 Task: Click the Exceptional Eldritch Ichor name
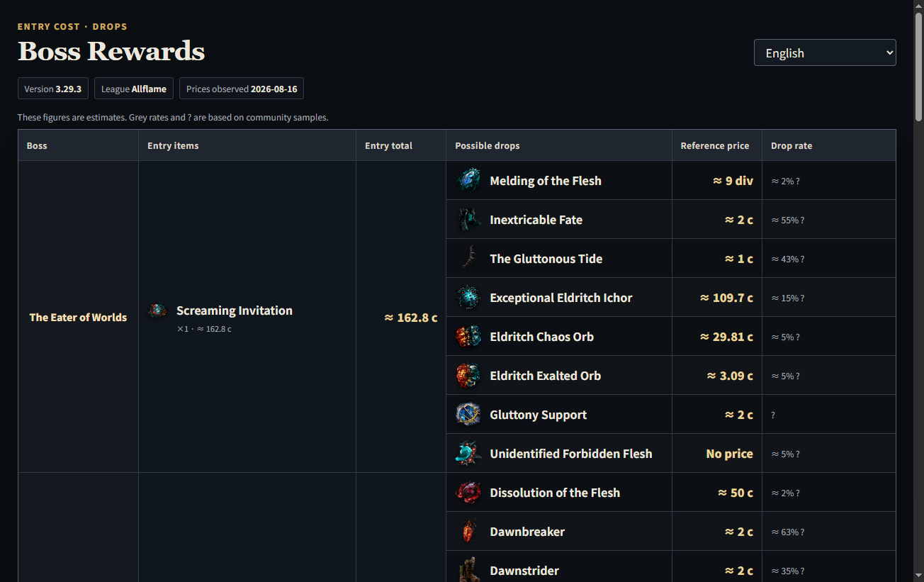561,298
